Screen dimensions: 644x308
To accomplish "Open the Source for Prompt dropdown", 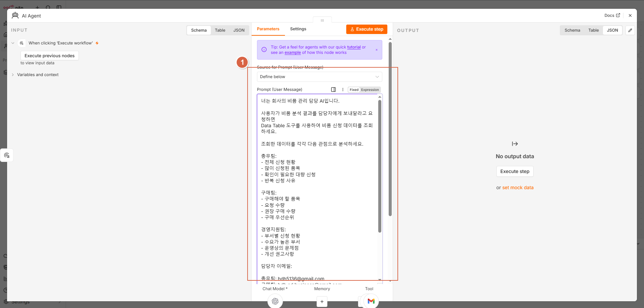I will click(319, 77).
